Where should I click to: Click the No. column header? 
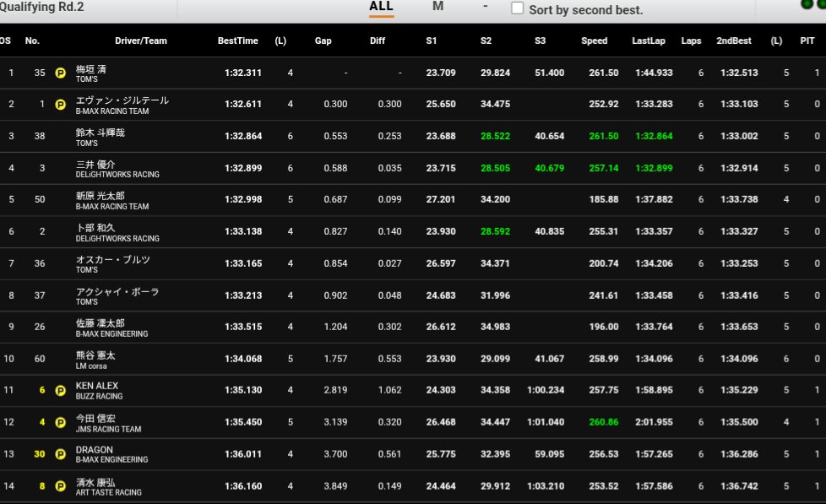pos(32,41)
